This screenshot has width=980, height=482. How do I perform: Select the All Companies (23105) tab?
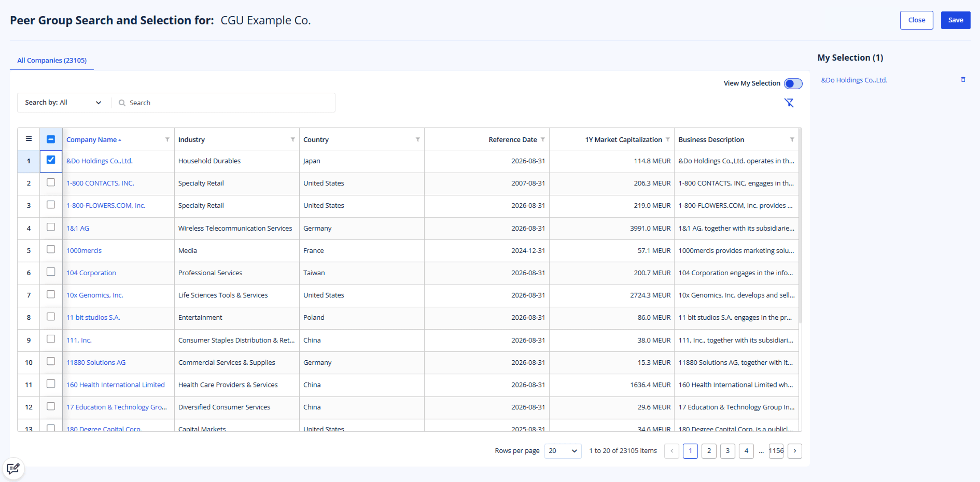pyautogui.click(x=52, y=60)
